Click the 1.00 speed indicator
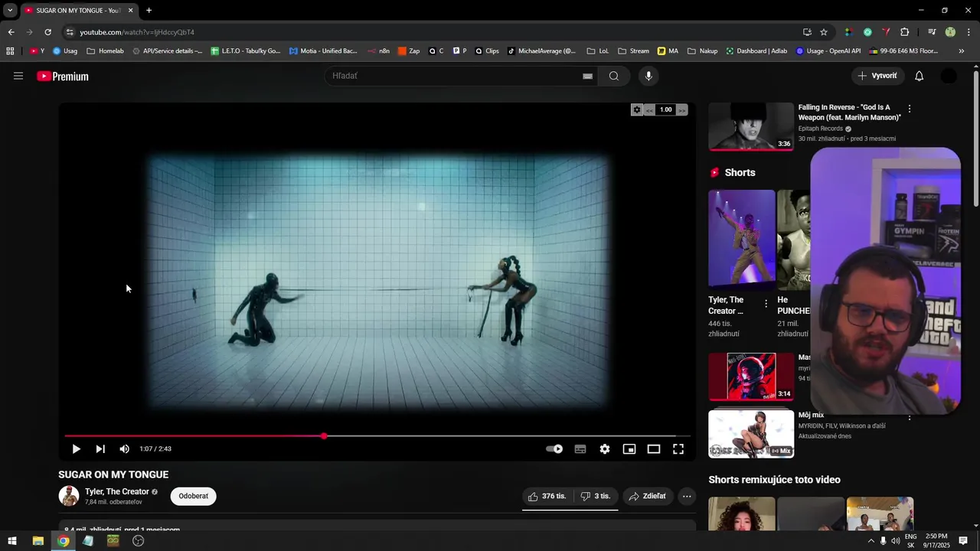This screenshot has width=980, height=551. coord(665,109)
